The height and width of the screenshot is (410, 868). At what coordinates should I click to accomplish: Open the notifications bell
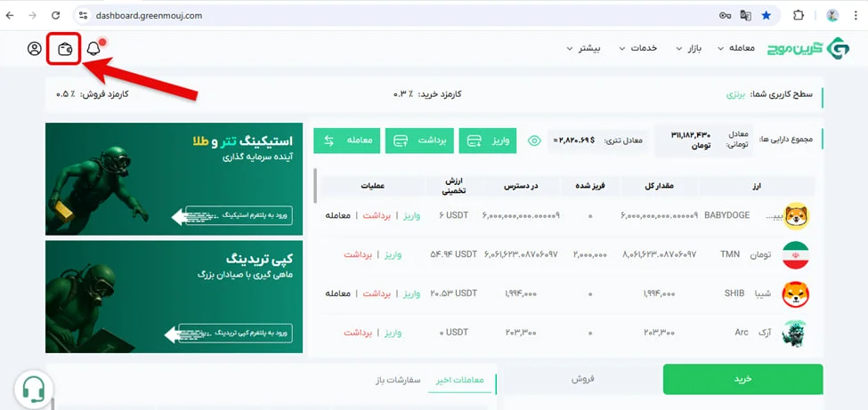(x=93, y=49)
